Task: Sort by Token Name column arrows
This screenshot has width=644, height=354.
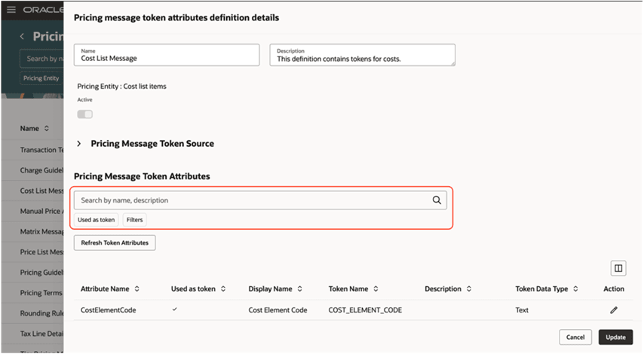Action: pyautogui.click(x=376, y=288)
